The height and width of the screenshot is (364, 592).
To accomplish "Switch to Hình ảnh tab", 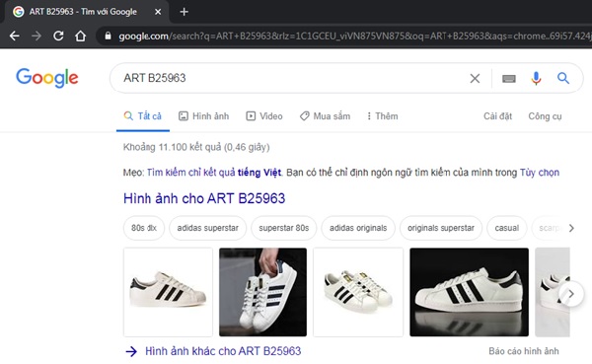I will [x=203, y=116].
